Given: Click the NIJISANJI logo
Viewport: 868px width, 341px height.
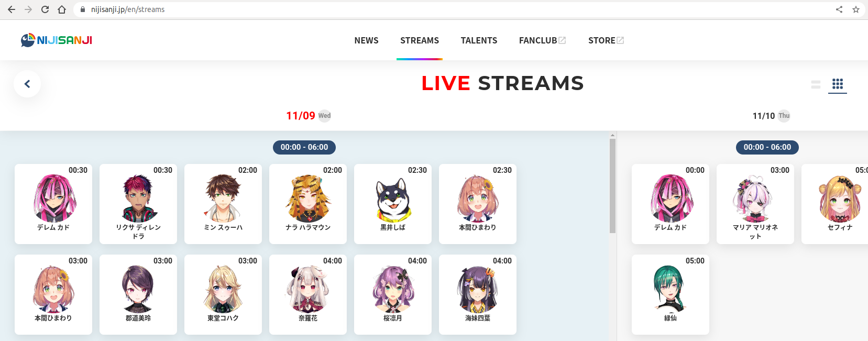Looking at the screenshot, I should (57, 40).
